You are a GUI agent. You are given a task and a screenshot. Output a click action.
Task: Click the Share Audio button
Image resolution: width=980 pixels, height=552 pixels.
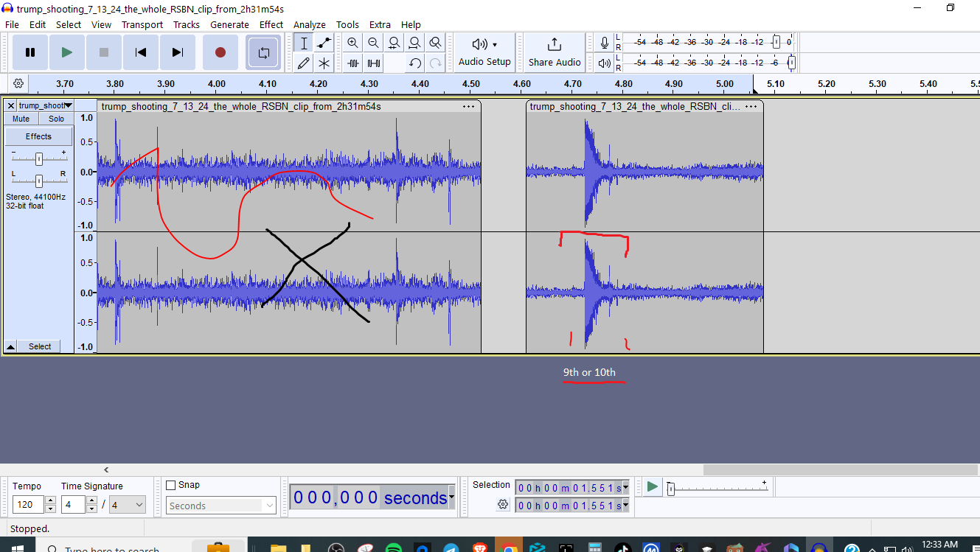(555, 52)
